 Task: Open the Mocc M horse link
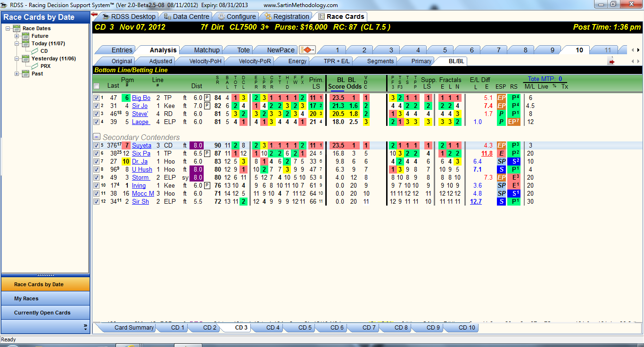(x=143, y=193)
